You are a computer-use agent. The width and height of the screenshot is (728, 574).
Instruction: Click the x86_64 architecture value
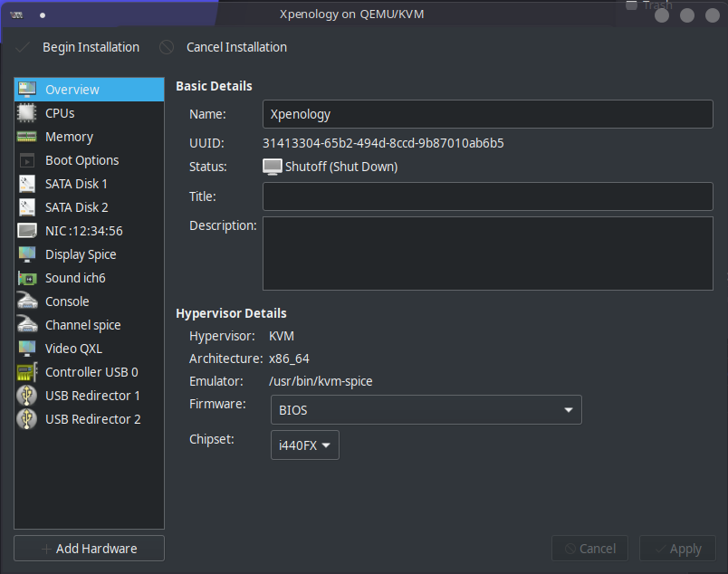click(289, 359)
